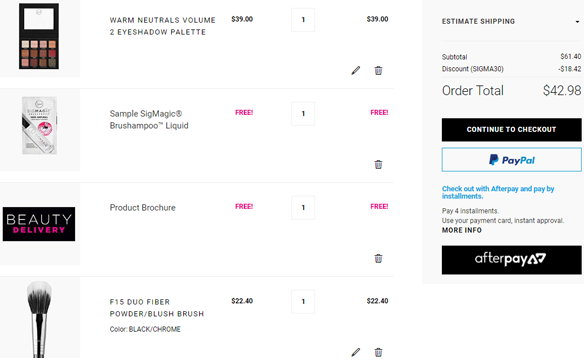Open the Afterpay installments link
584x361 pixels.
498,192
